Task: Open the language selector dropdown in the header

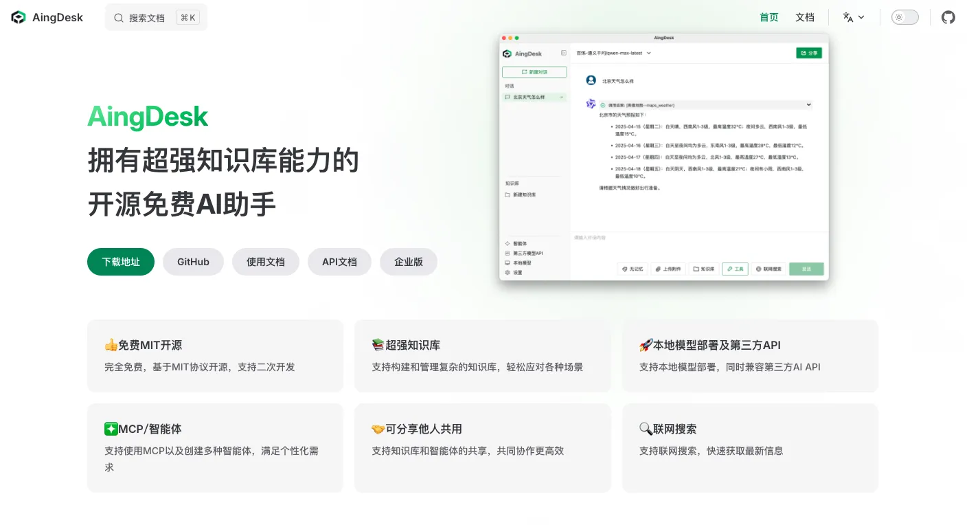Action: tap(854, 17)
